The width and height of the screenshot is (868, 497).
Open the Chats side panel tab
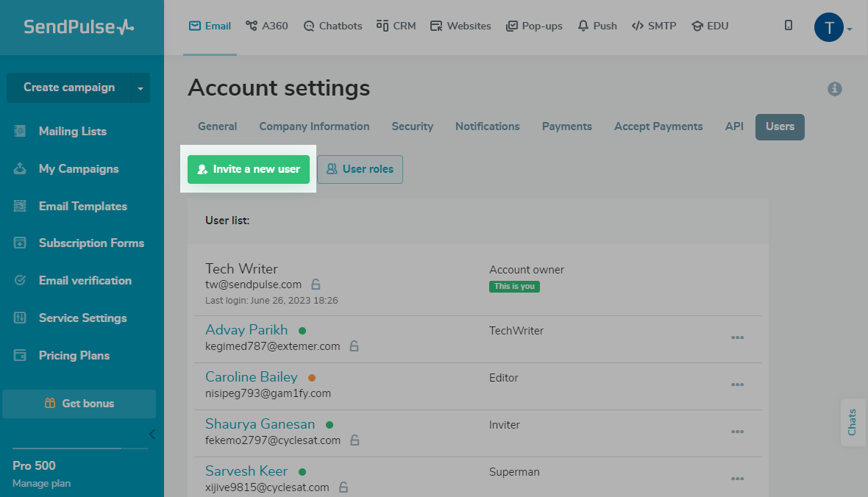(852, 422)
